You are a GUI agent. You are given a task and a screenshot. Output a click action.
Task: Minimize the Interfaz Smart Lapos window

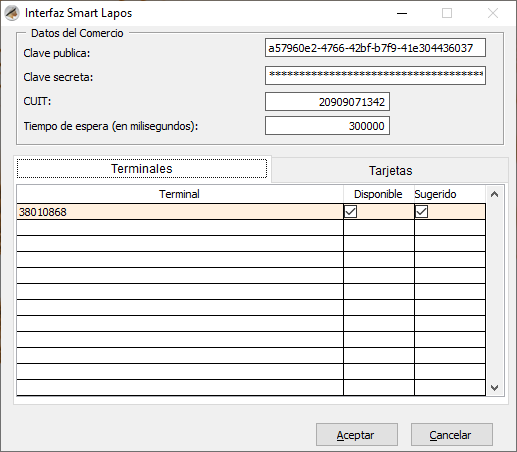pos(402,13)
